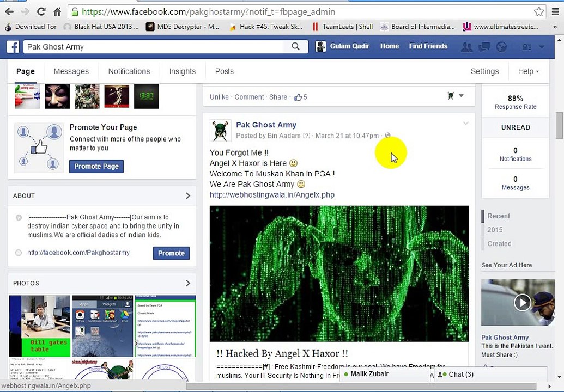The image size is (564, 392).
Task: Click the Promote Page button
Action: [x=96, y=167]
